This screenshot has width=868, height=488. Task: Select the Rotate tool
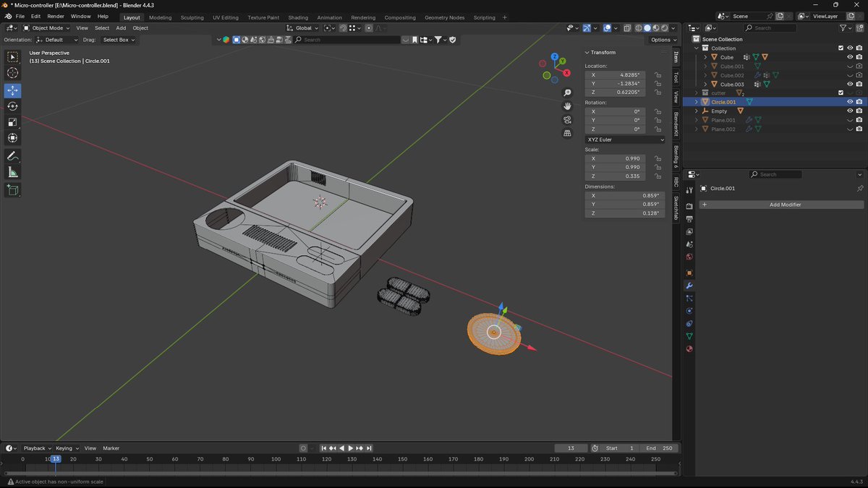click(x=13, y=106)
